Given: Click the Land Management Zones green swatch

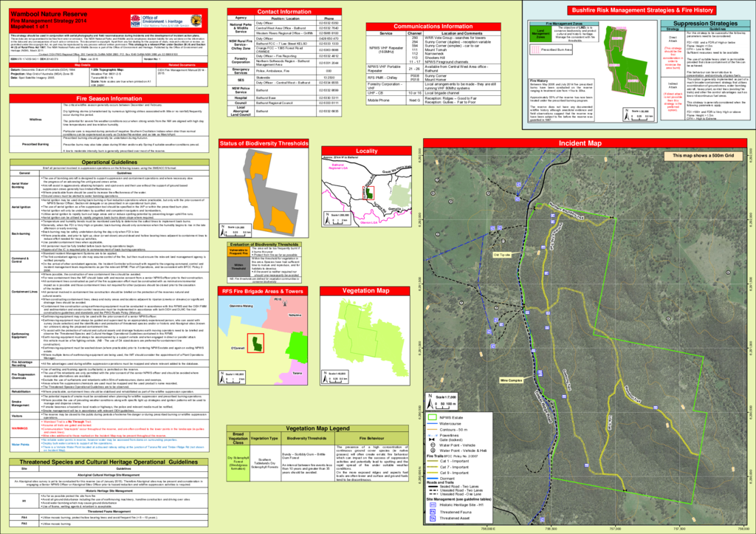Looking at the screenshot, I should coord(540,34).
